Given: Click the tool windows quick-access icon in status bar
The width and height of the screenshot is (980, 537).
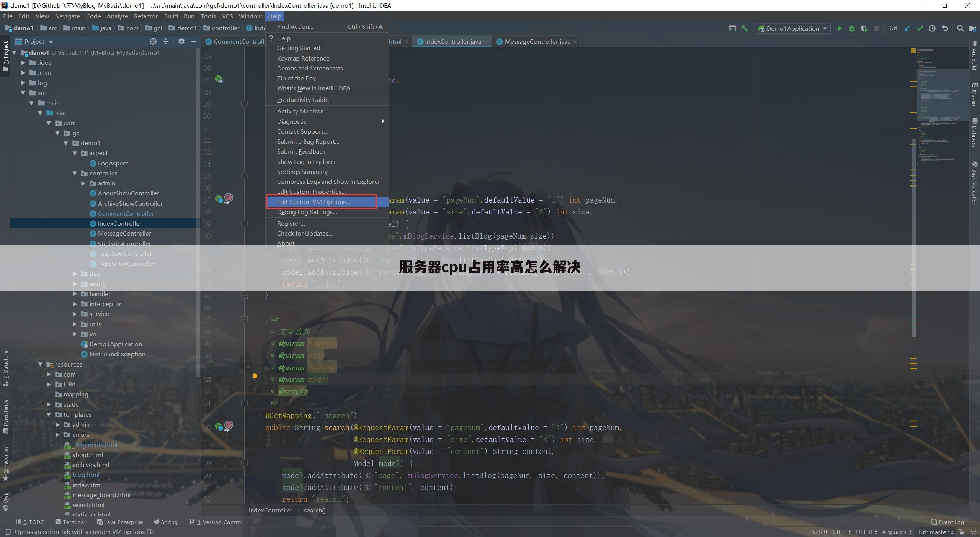Looking at the screenshot, I should tap(7, 532).
